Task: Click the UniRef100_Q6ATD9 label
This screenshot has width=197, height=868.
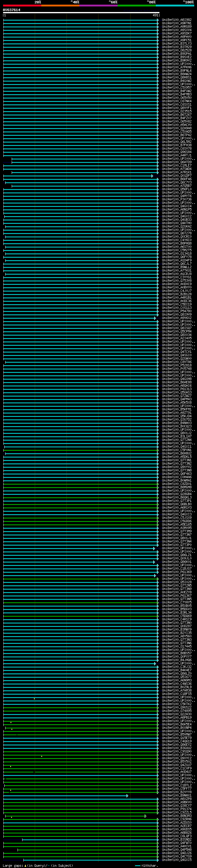Action: (177, 162)
